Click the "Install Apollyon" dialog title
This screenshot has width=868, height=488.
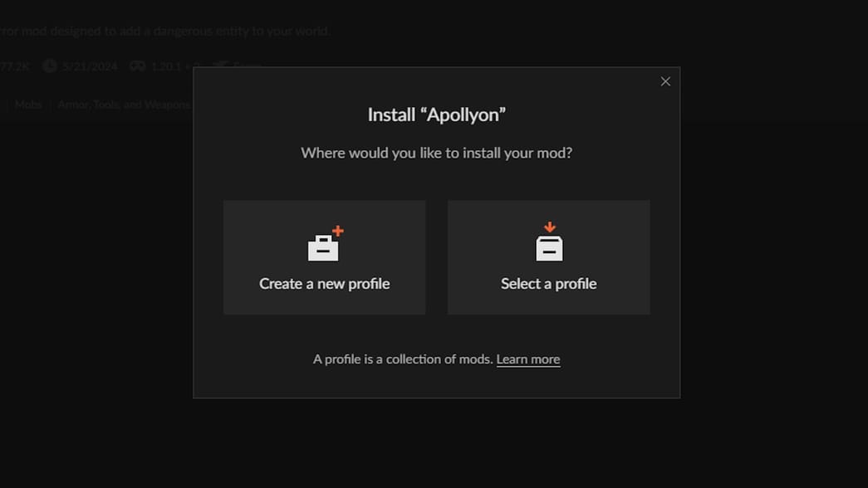436,114
